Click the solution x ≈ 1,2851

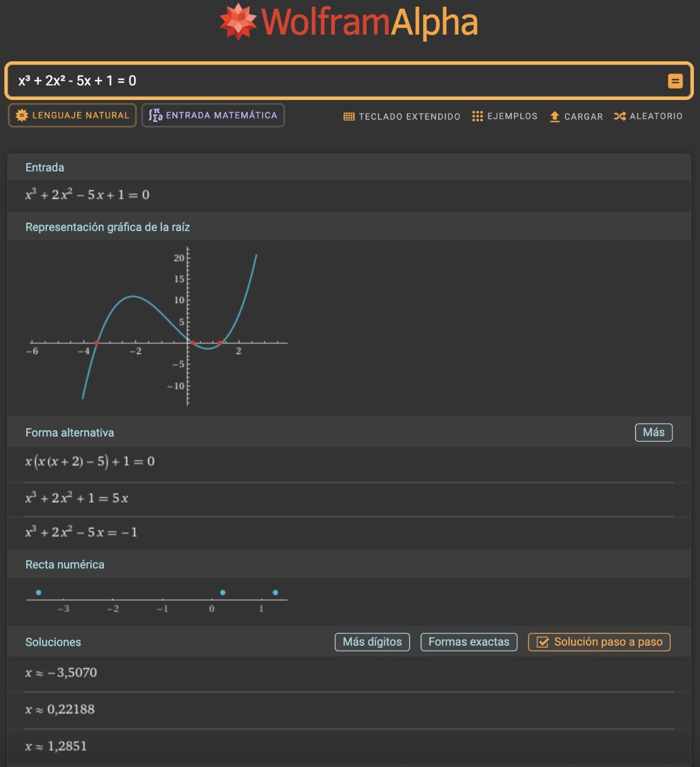56,746
